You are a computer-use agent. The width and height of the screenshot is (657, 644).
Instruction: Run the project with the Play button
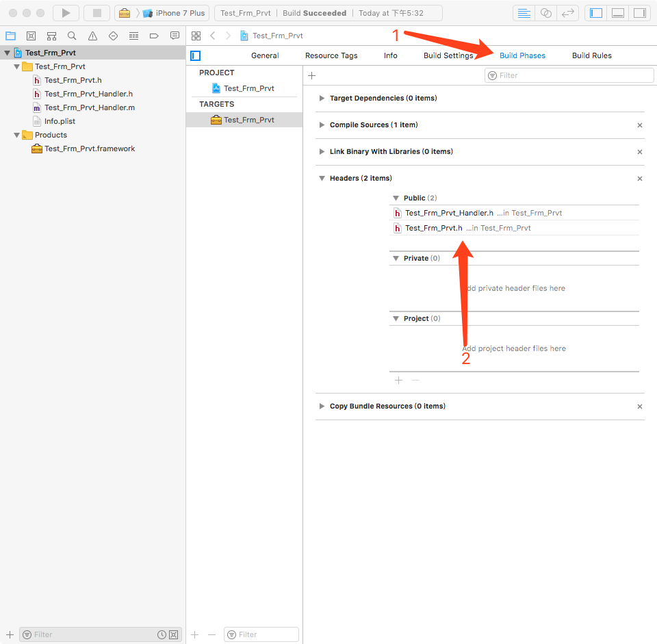tap(66, 13)
